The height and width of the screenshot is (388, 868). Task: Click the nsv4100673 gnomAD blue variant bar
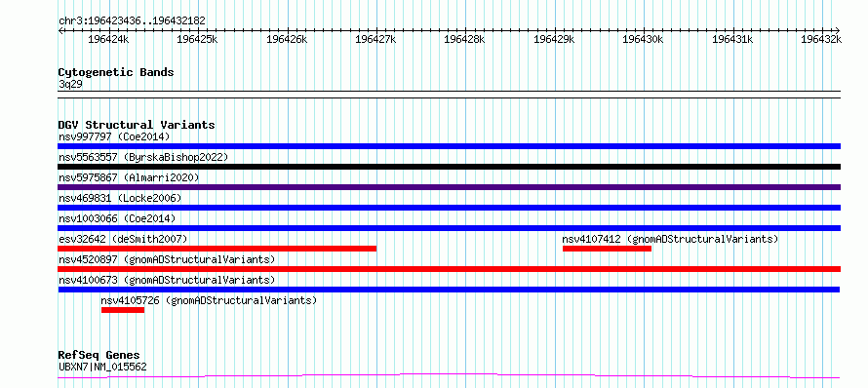coord(449,290)
